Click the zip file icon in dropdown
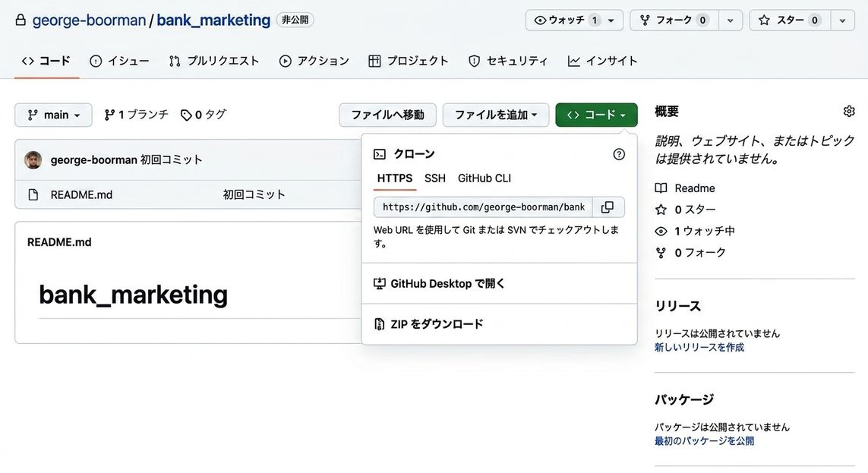 click(x=379, y=324)
